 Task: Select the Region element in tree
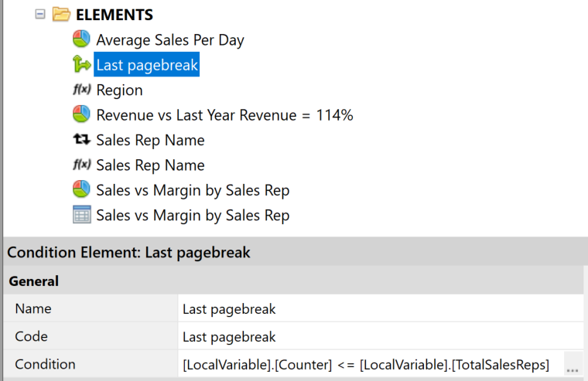119,90
